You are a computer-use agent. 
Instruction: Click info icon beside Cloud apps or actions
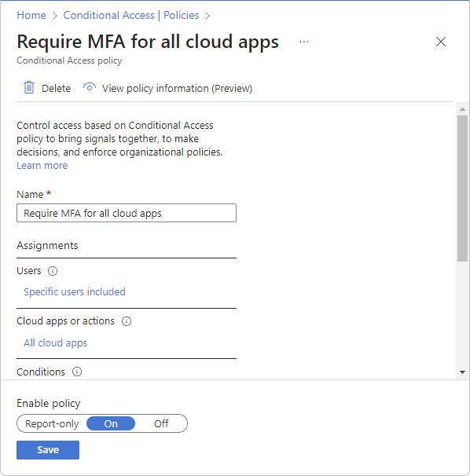tap(127, 321)
